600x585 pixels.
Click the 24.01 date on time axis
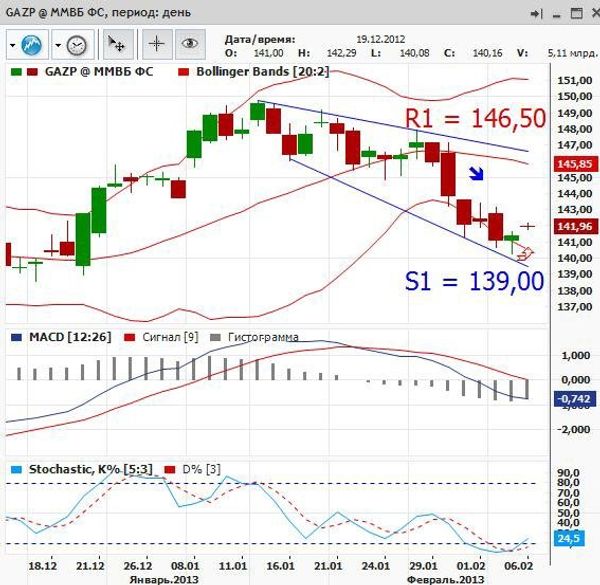[x=375, y=566]
